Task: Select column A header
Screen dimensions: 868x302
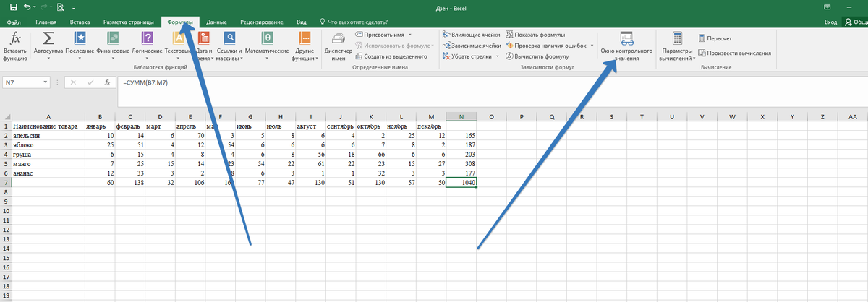Action: click(x=48, y=116)
